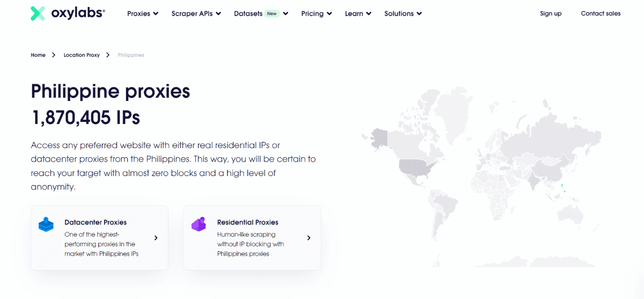The height and width of the screenshot is (299, 644).
Task: Click the Residential Proxies card description
Action: pos(251,244)
